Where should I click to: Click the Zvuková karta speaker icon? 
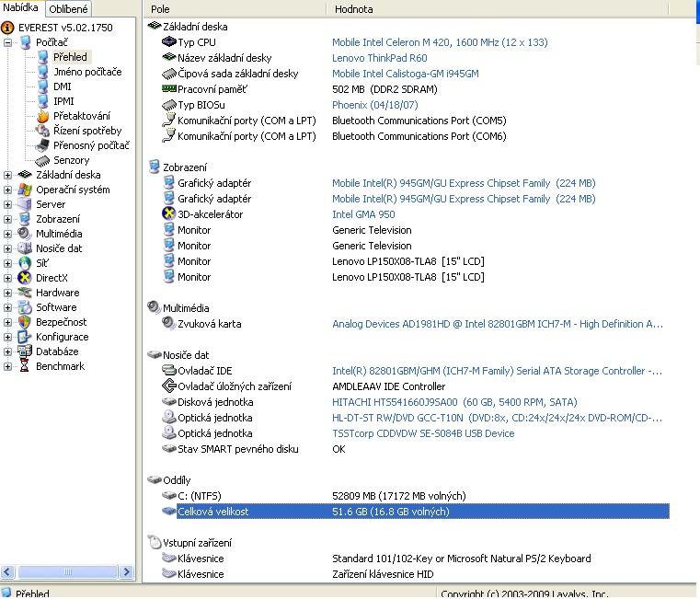tap(168, 324)
